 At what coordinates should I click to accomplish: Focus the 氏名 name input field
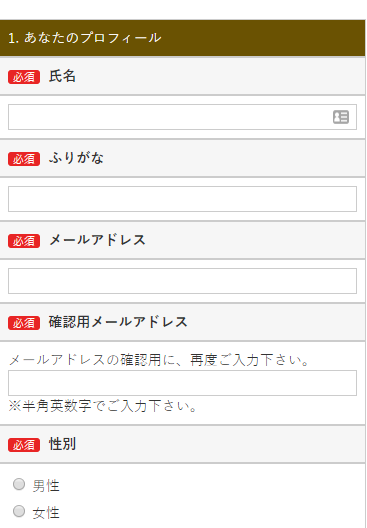(x=182, y=117)
